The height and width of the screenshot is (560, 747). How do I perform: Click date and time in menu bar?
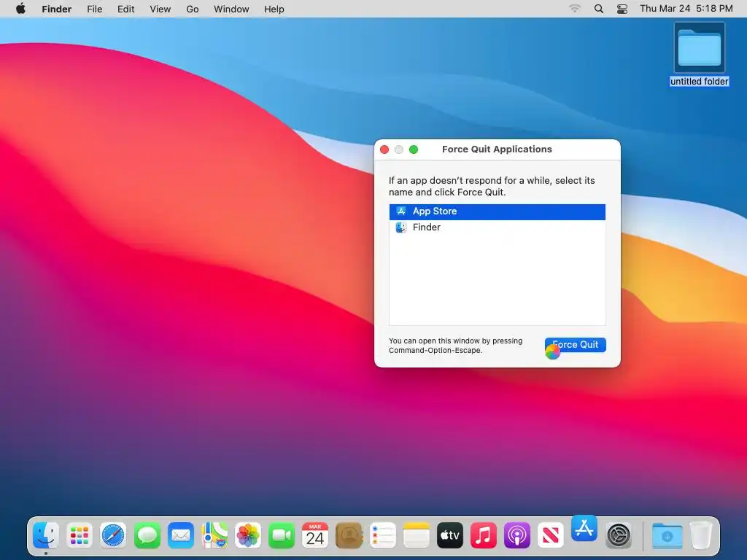click(686, 9)
